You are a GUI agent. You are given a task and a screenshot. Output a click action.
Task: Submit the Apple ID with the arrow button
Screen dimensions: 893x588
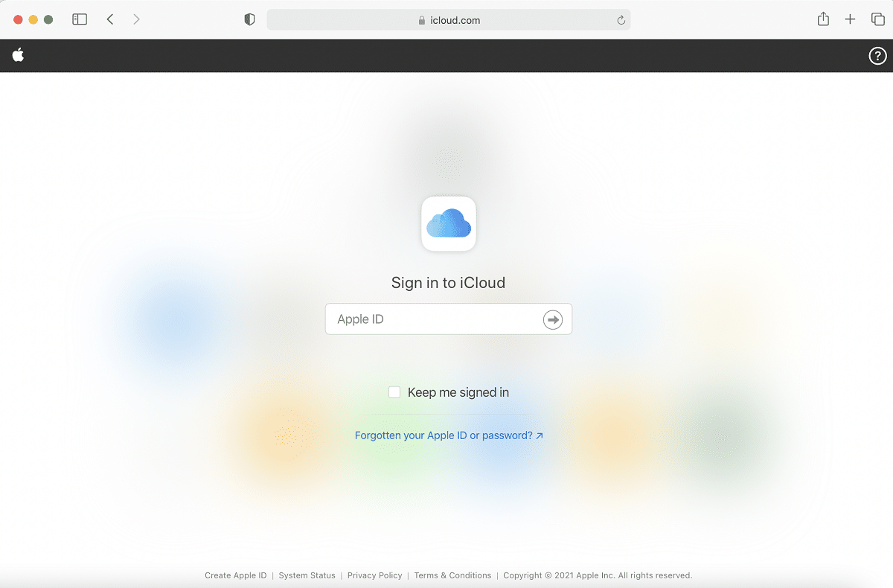[x=552, y=319]
